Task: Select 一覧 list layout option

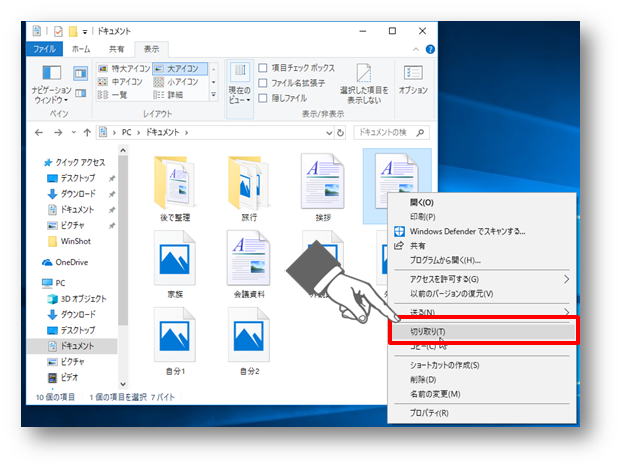Action: click(113, 95)
